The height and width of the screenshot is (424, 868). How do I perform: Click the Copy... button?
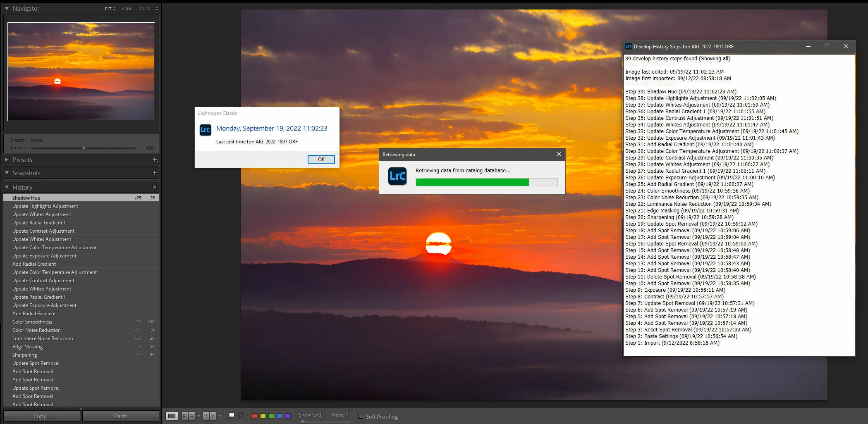pos(41,416)
